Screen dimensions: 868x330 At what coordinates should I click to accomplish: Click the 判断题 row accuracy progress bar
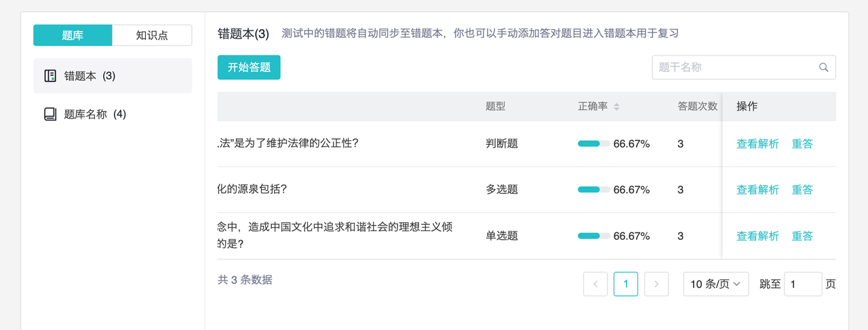click(593, 144)
